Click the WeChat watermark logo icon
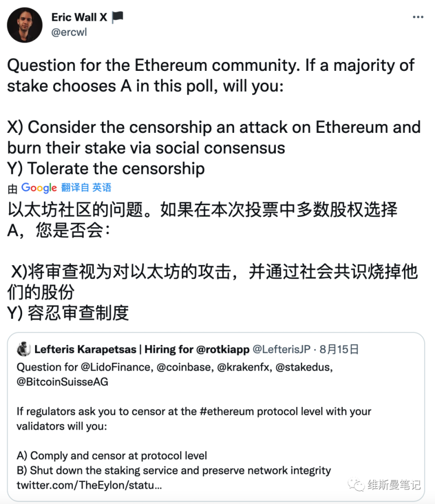 356,484
